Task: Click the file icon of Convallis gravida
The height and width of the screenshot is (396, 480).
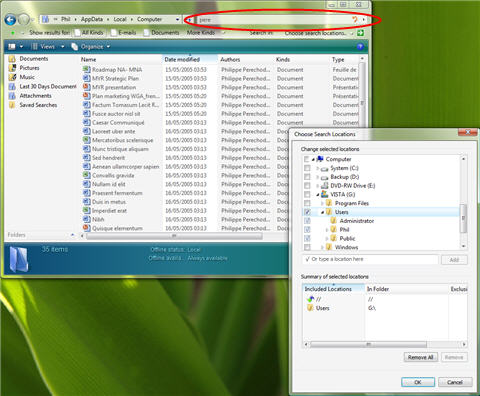Action: (86, 175)
